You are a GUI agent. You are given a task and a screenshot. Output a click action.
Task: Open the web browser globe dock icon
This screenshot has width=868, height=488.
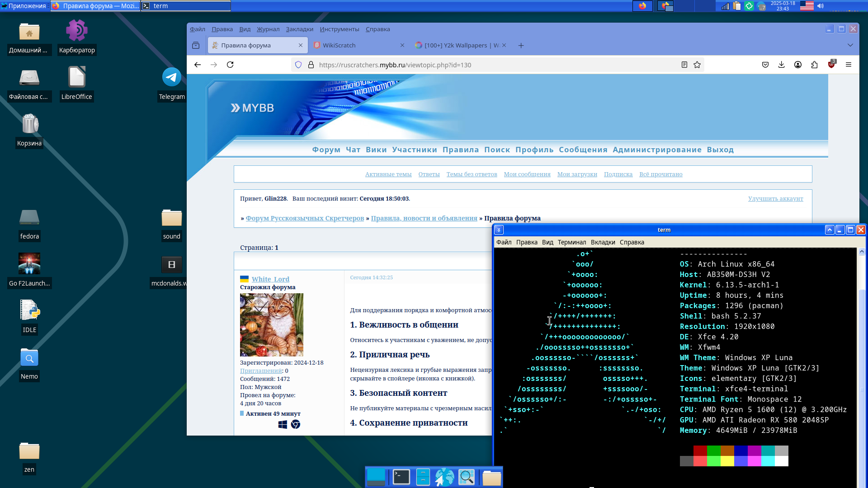coord(444,477)
